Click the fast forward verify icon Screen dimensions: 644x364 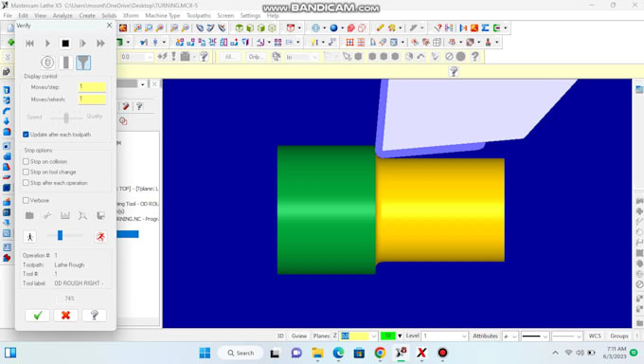100,44
